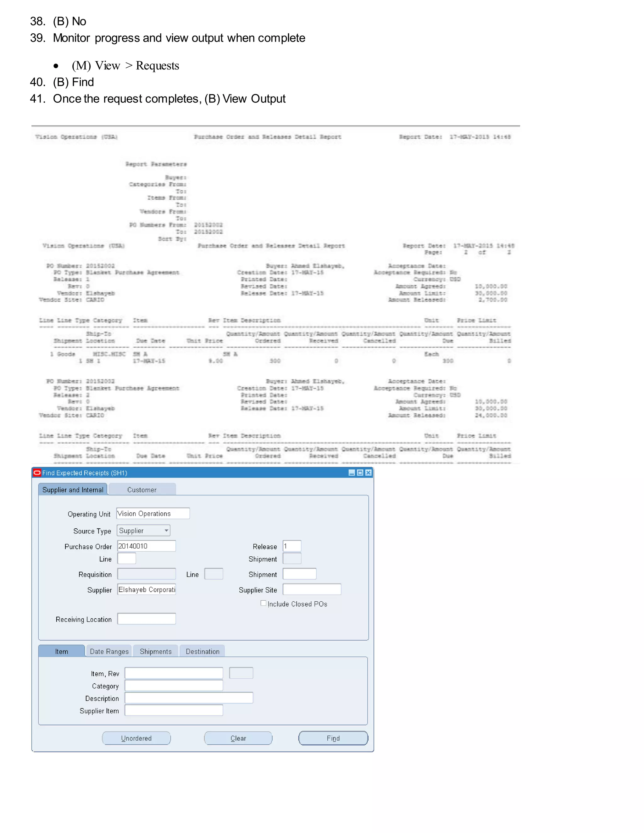
Task: Open the Date Ranges tab
Action: click(109, 651)
